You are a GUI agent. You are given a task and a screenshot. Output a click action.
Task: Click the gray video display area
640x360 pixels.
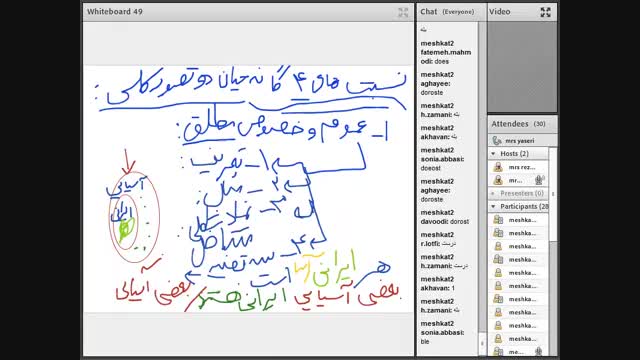click(x=522, y=67)
